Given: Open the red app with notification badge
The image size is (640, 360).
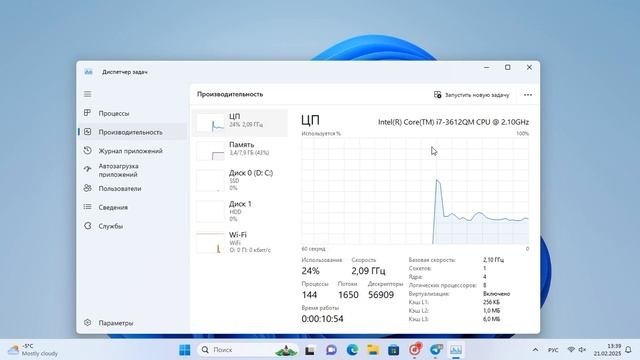Looking at the screenshot, I should (415, 349).
